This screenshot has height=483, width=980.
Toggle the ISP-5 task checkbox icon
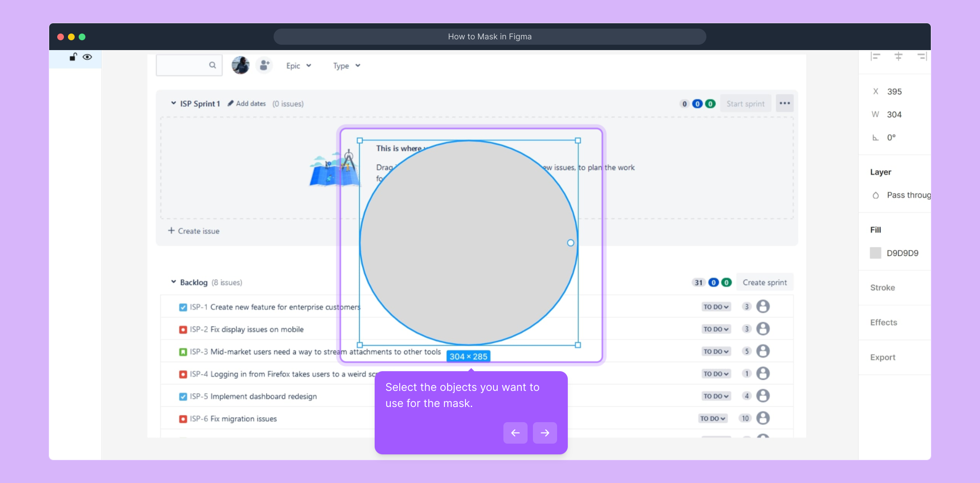[183, 397]
